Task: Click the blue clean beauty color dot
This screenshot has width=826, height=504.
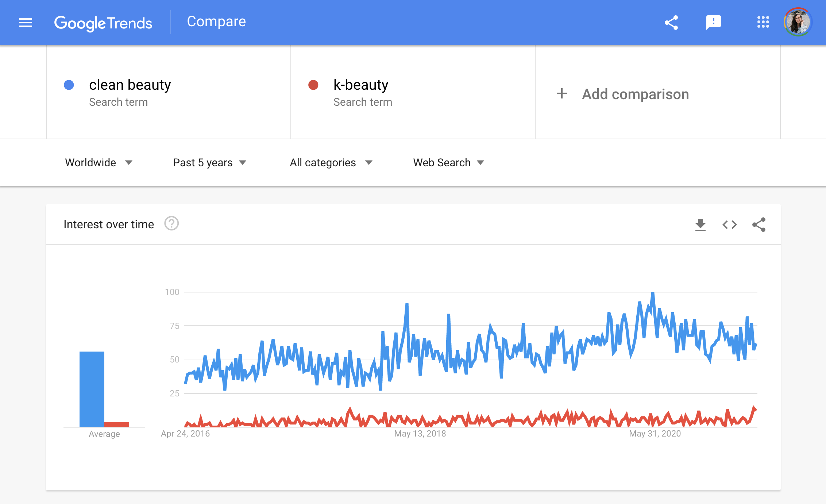Action: pos(69,85)
